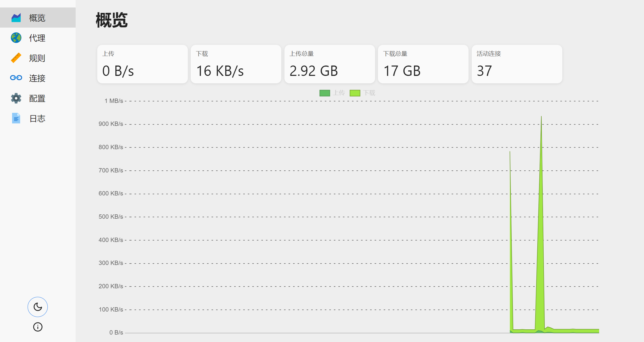Click the 活动连接 card showing 37

pos(517,64)
